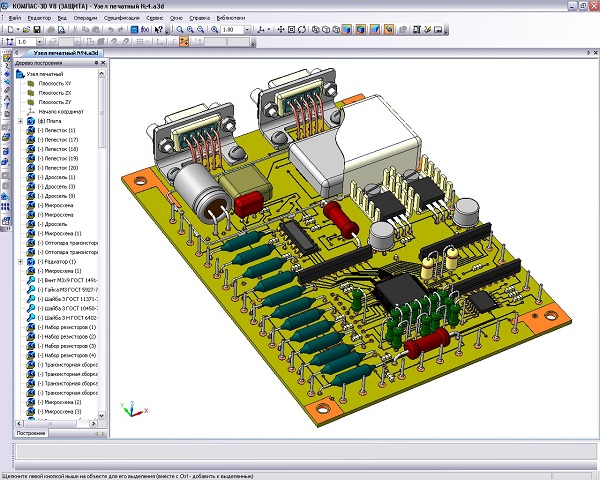Click the Начало координат origin icon
600x480 pixels.
(32, 111)
